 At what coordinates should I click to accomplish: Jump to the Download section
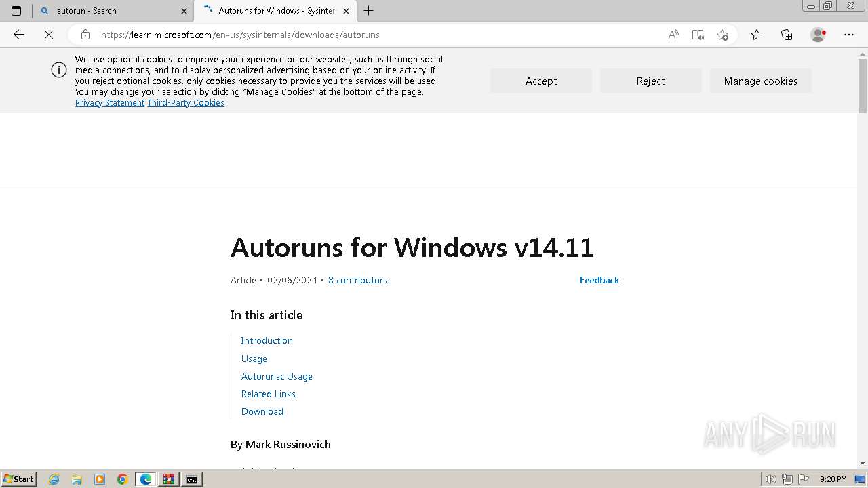(262, 411)
